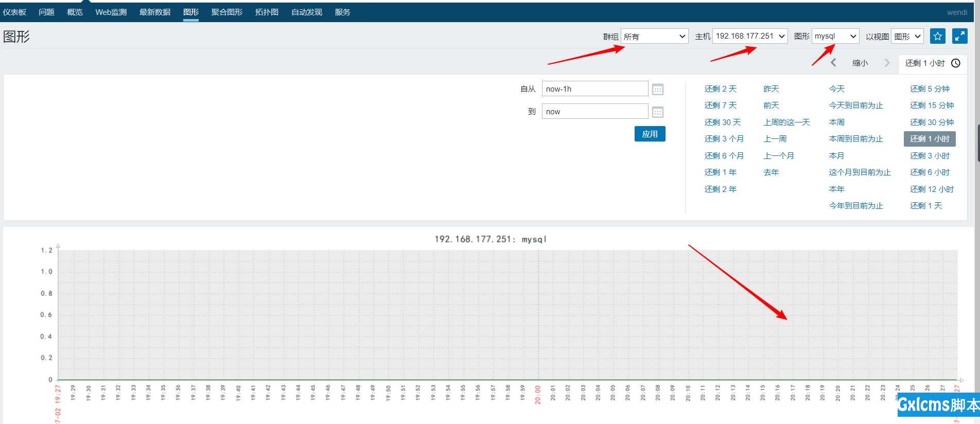Screen dimensions: 980x424
Task: Select 还剩 12 小时 time range
Action: point(932,189)
